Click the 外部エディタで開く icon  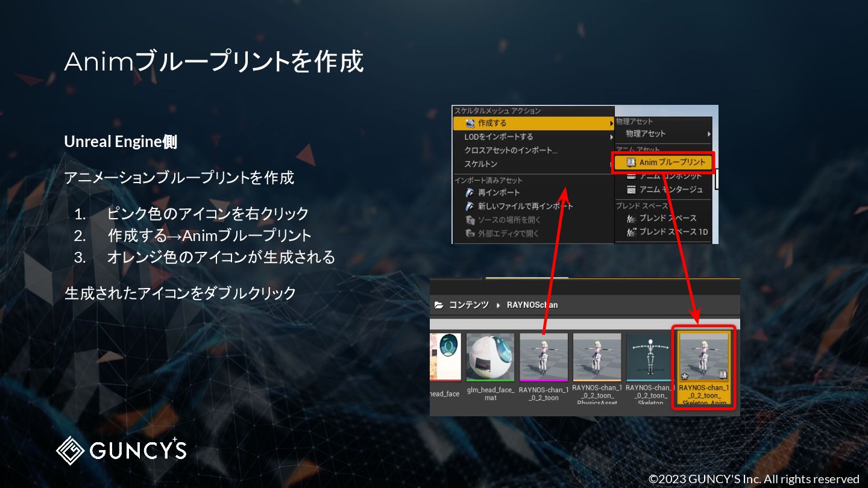[x=470, y=233]
